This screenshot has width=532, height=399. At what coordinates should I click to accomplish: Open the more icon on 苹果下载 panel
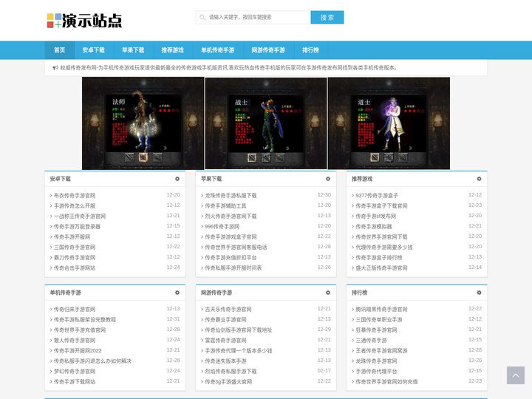point(328,179)
